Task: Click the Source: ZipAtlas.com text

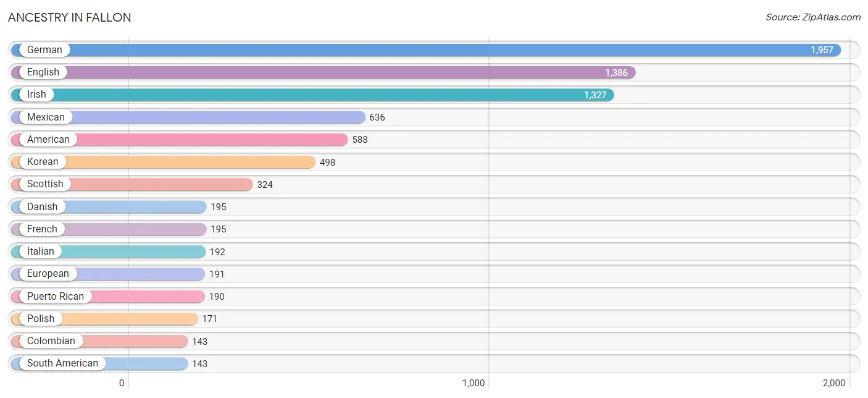Action: [x=813, y=17]
